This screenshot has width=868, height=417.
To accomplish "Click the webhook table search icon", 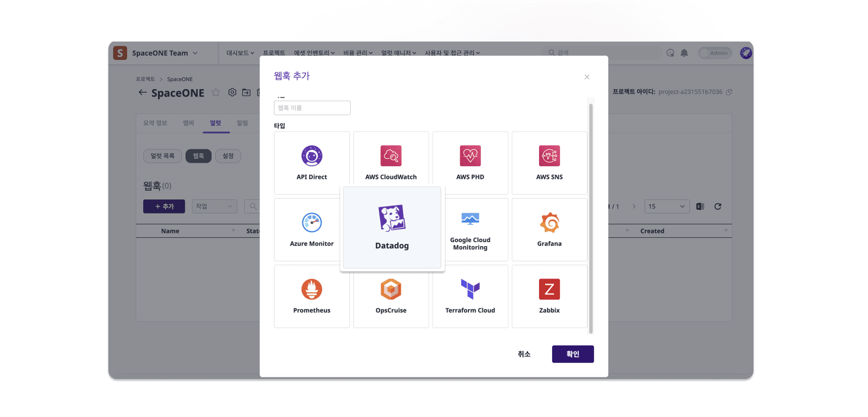I will pos(253,207).
